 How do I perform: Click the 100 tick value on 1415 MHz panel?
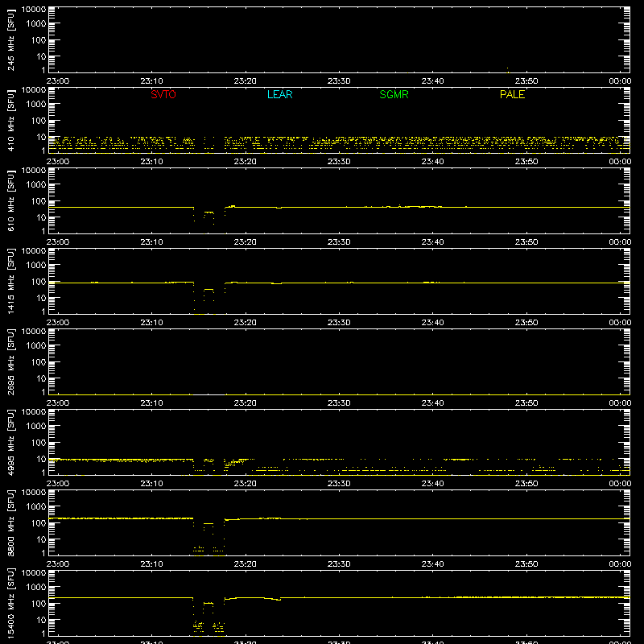(39, 282)
